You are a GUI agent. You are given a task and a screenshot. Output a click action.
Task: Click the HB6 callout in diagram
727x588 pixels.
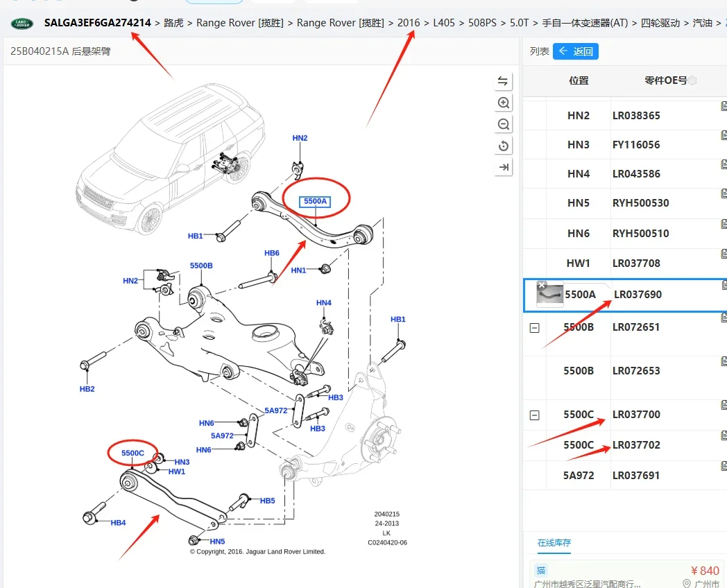pyautogui.click(x=272, y=253)
